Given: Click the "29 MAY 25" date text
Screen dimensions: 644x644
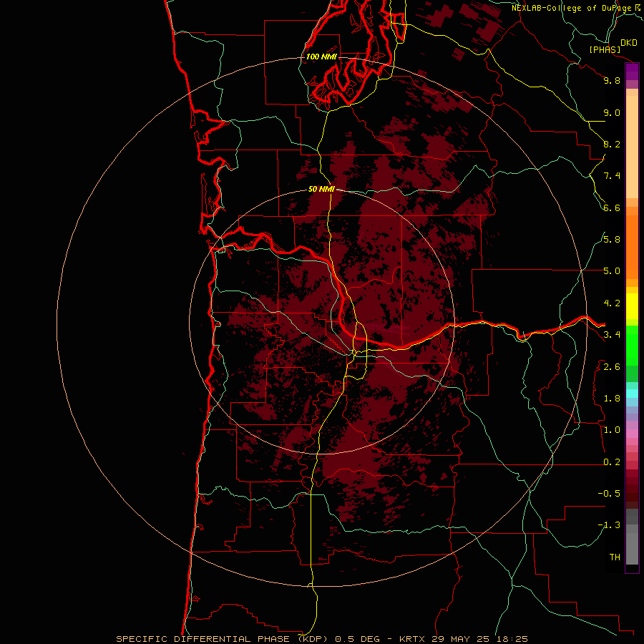Looking at the screenshot, I should tap(460, 639).
